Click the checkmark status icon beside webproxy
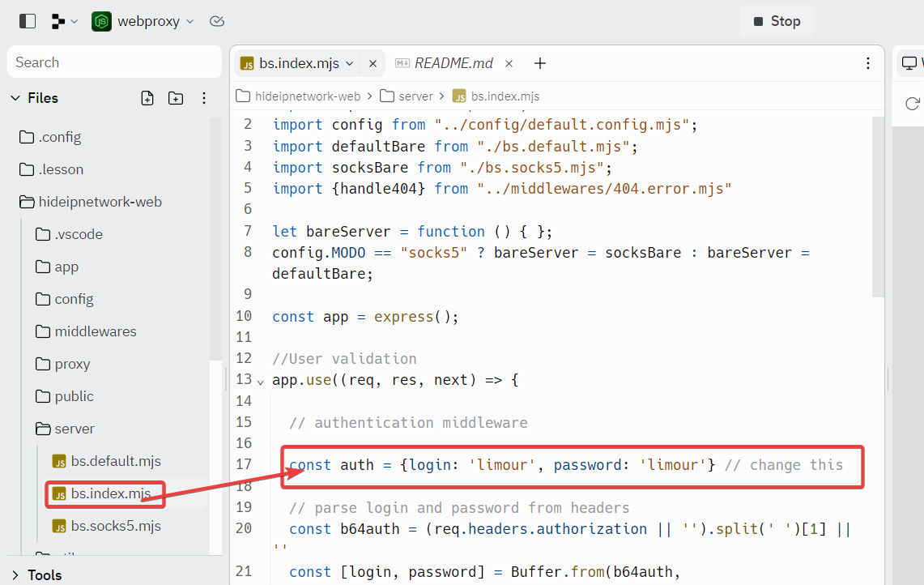 click(x=216, y=21)
